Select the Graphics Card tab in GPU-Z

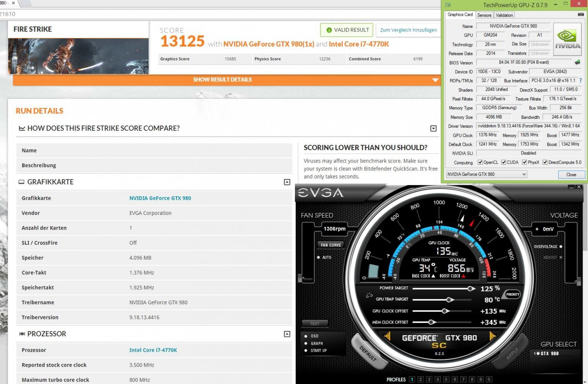coord(460,15)
